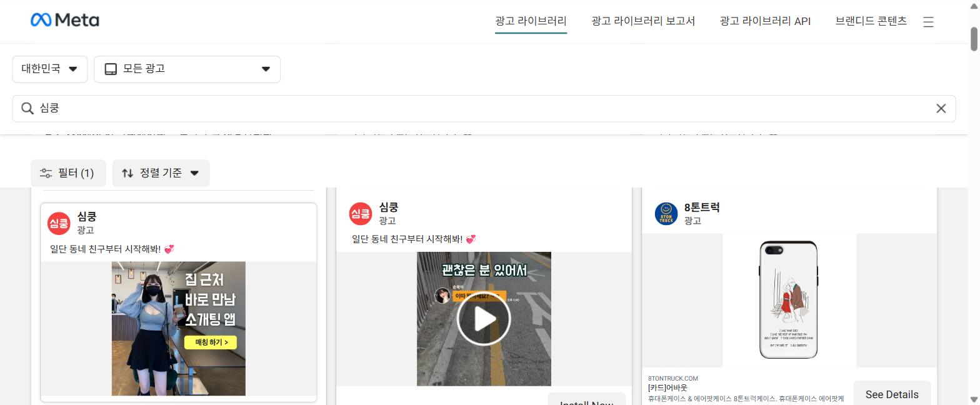Select the 심쿵 advertiser name on the first card
This screenshot has height=405, width=980.
(87, 217)
